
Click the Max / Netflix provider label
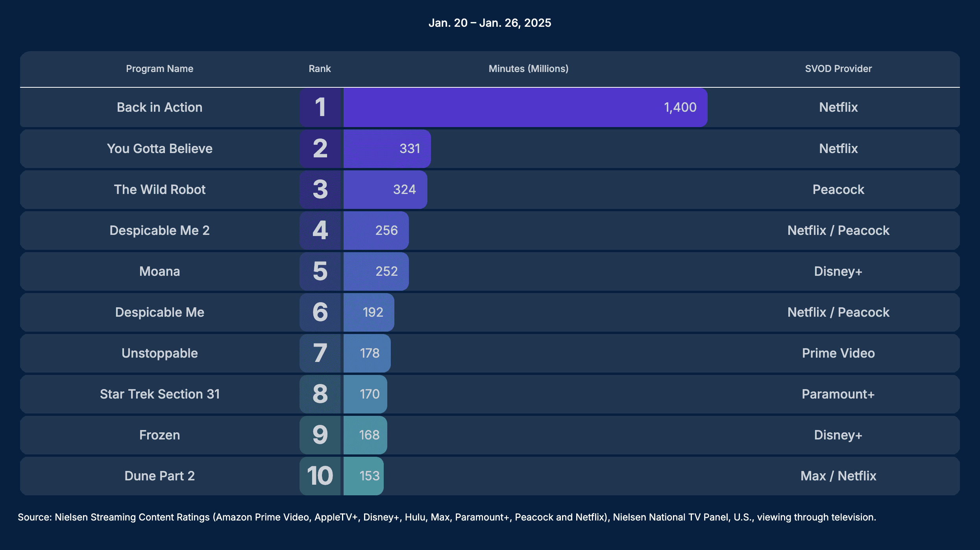(x=838, y=476)
